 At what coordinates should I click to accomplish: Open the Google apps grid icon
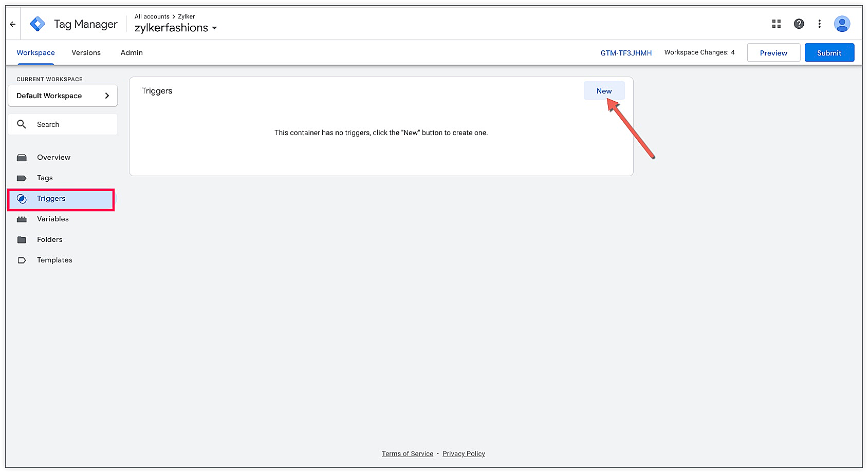coord(777,24)
